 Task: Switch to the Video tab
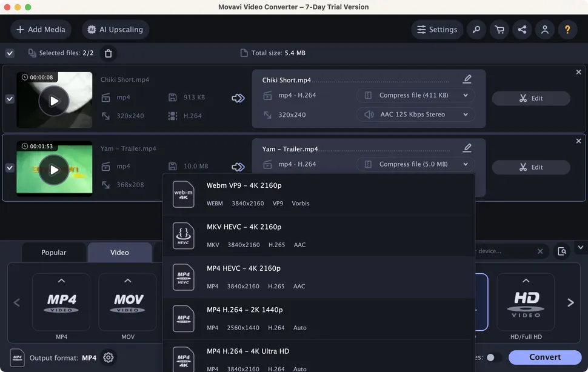tap(119, 252)
